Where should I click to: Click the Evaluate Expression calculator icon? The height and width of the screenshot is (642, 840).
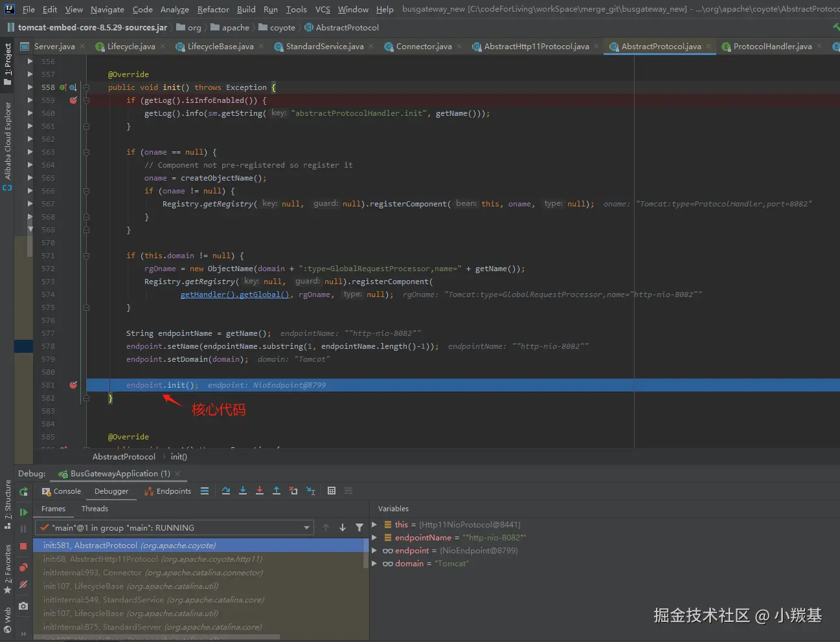click(x=332, y=491)
